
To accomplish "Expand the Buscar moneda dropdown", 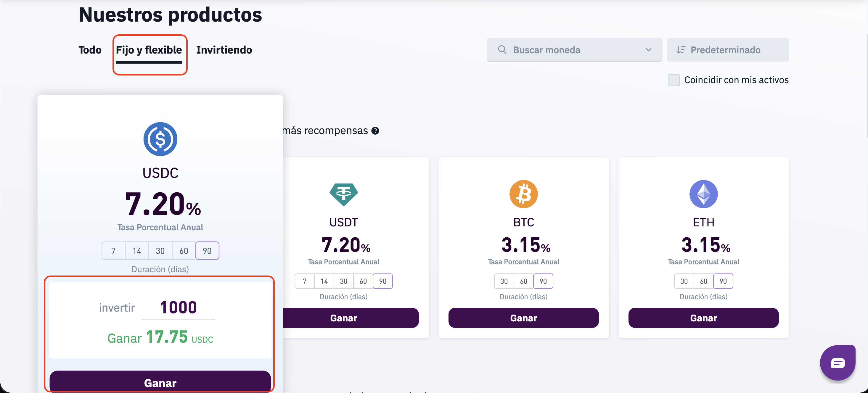I will 648,50.
